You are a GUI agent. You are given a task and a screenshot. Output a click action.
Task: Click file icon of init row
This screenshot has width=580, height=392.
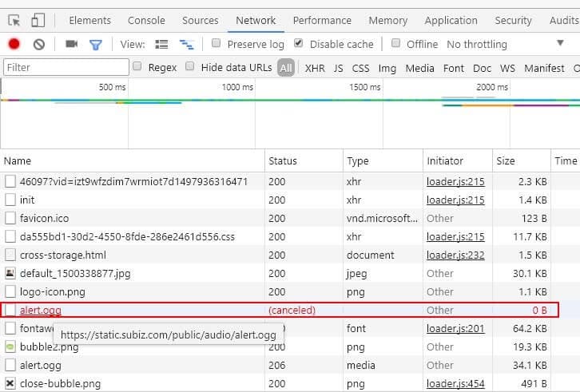pyautogui.click(x=10, y=200)
